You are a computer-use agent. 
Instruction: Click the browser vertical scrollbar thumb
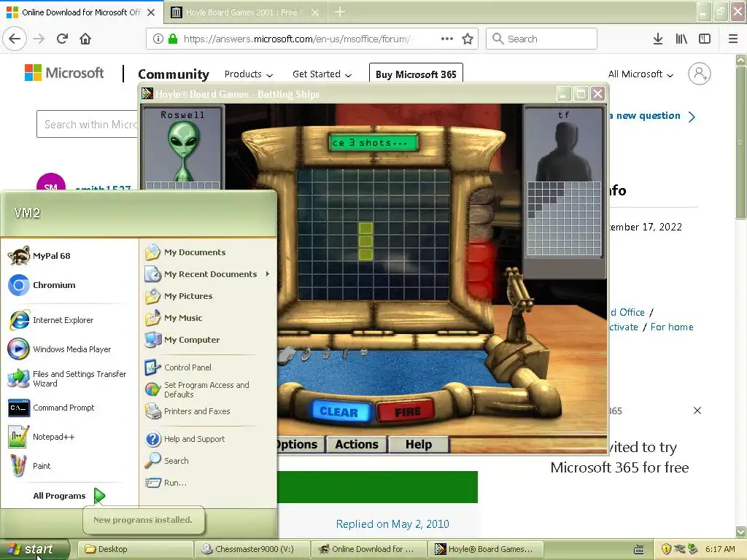point(741,143)
